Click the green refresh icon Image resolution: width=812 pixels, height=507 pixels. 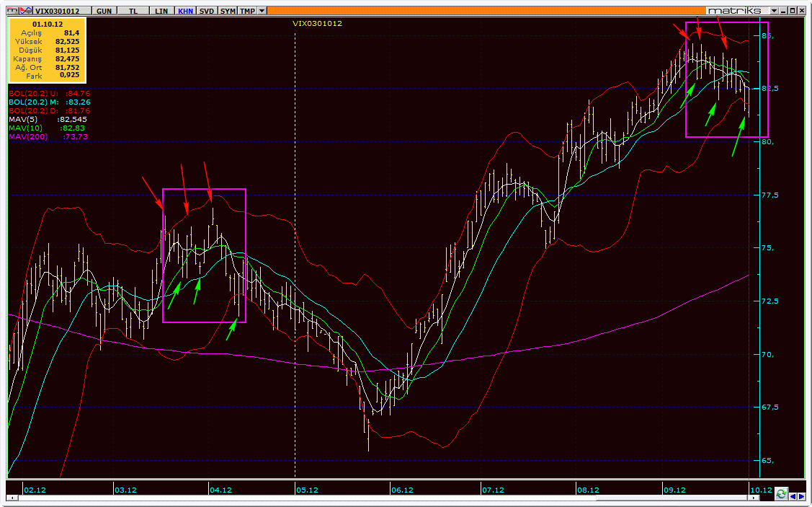click(x=782, y=493)
